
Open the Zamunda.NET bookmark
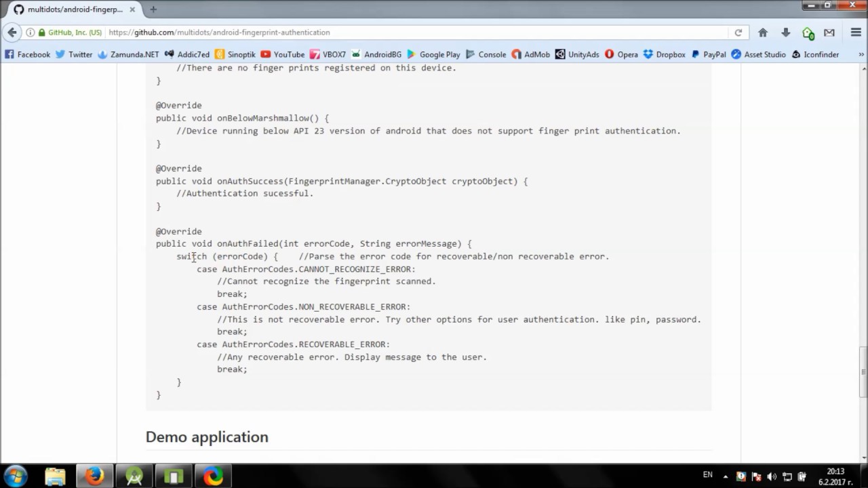(128, 54)
